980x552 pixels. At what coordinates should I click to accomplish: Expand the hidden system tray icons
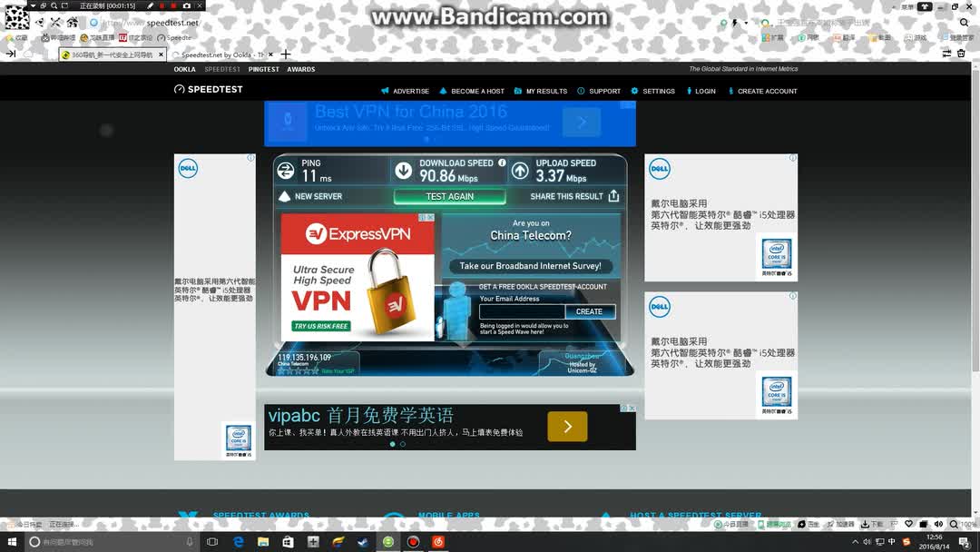coord(855,542)
